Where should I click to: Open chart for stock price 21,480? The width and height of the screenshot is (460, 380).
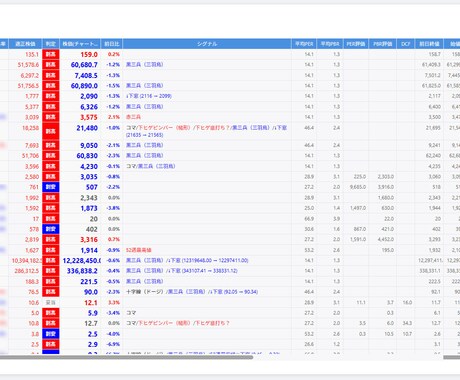(87, 128)
